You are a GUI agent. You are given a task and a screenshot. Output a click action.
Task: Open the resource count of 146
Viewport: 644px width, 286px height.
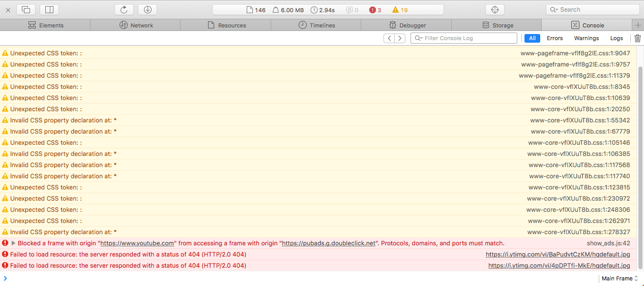click(256, 10)
